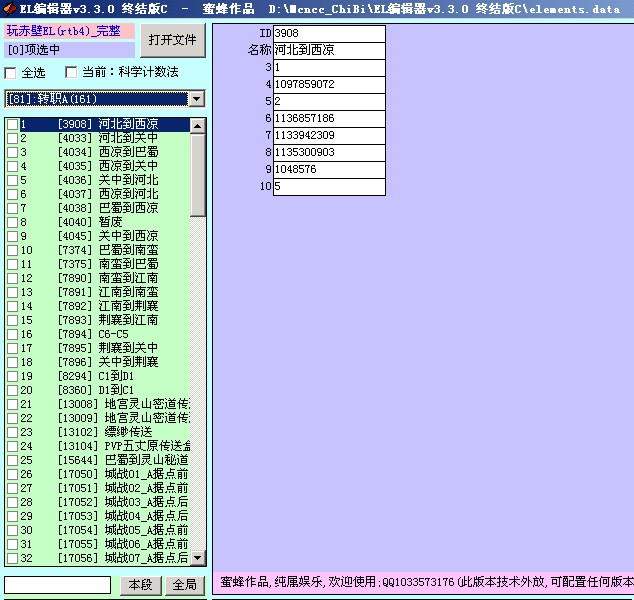The height and width of the screenshot is (600, 634).
Task: Enable the 全选 checkbox
Action: click(x=11, y=73)
